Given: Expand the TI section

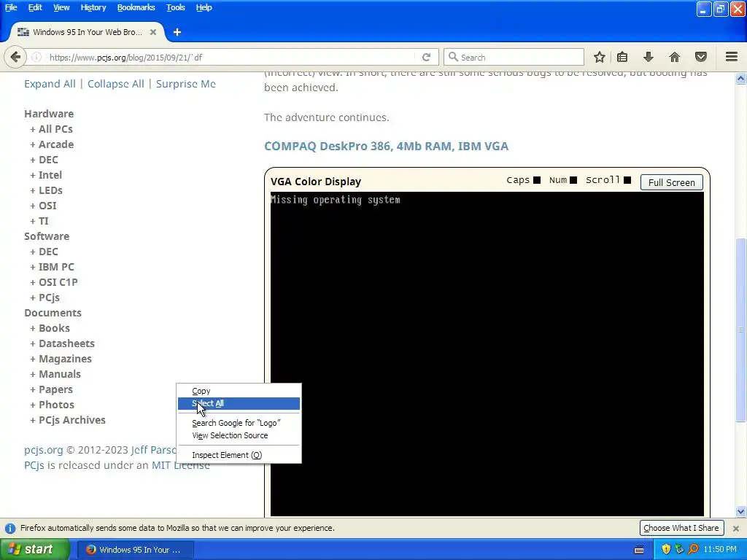Looking at the screenshot, I should [39, 221].
